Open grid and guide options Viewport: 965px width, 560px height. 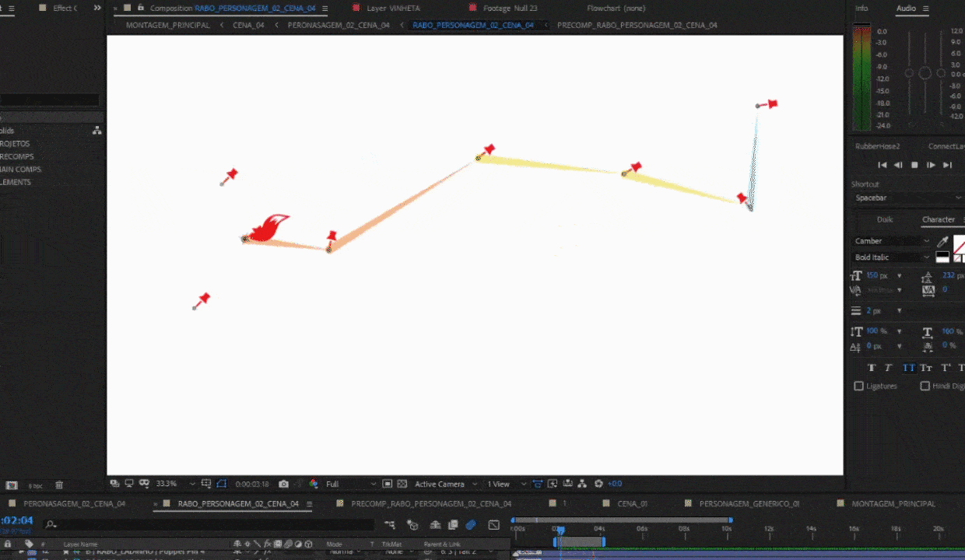[x=205, y=484]
